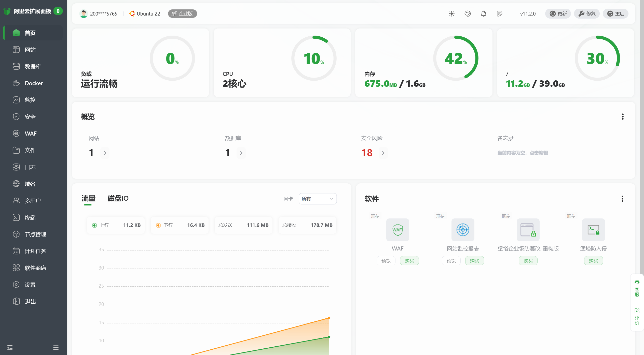Click the 客服 customer service widget
644x355 pixels.
pyautogui.click(x=637, y=289)
